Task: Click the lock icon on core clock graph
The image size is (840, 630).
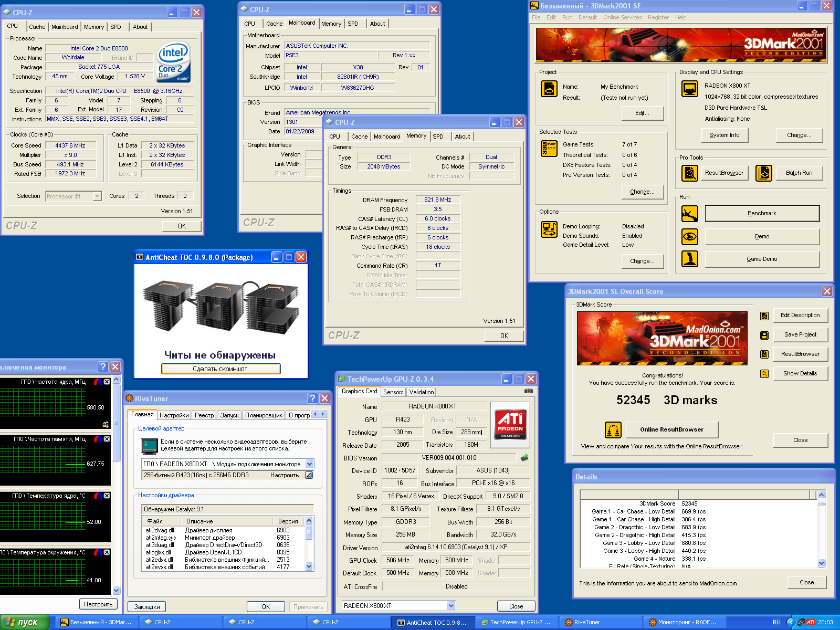Action: pyautogui.click(x=106, y=424)
